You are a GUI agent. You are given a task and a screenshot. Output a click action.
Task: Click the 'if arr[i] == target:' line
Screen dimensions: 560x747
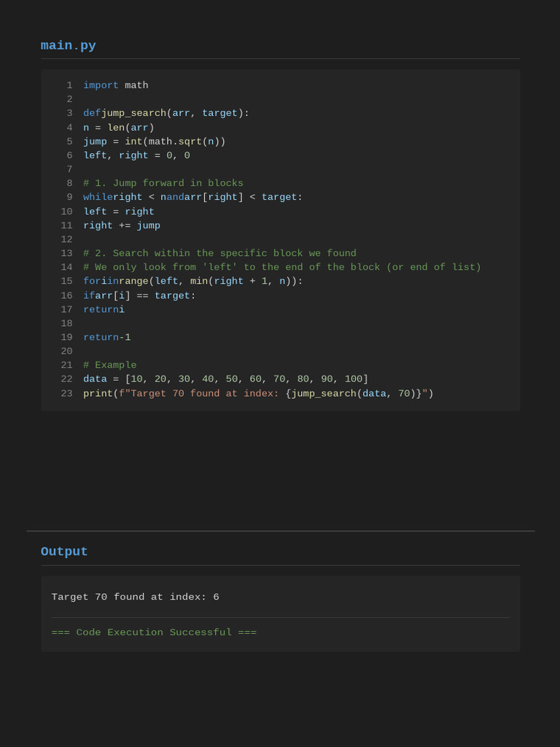click(x=139, y=295)
